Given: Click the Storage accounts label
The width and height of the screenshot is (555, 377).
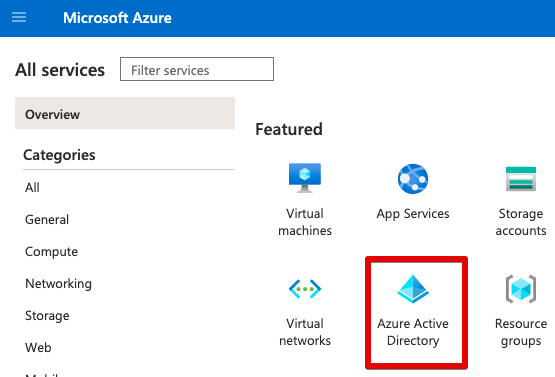Looking at the screenshot, I should (x=521, y=222).
